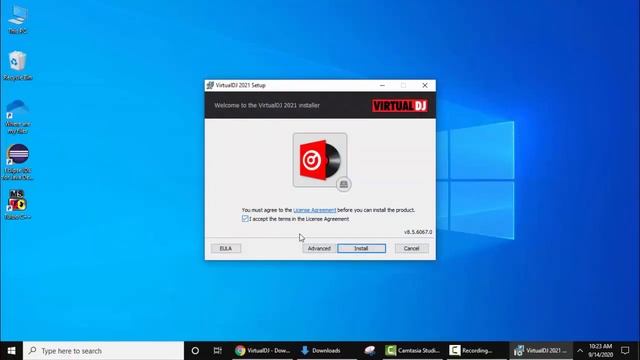Viewport: 640px width, 360px height.
Task: Select the This PC desktop icon
Action: coord(18,20)
